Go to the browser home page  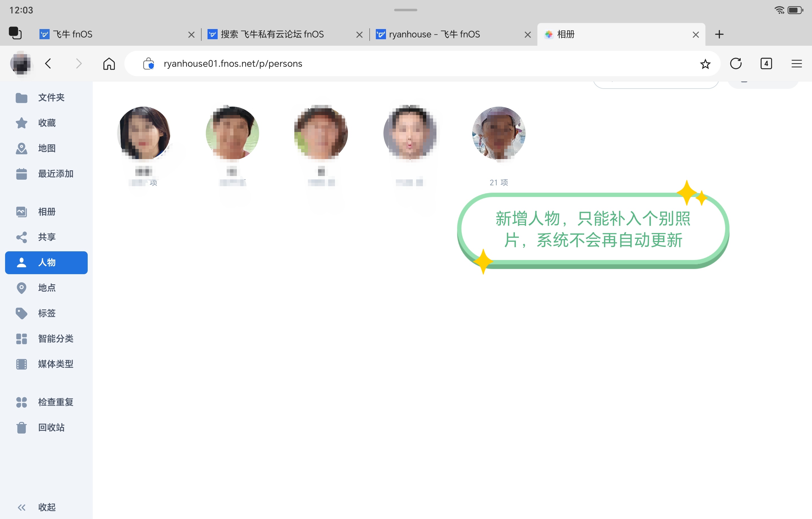point(109,64)
